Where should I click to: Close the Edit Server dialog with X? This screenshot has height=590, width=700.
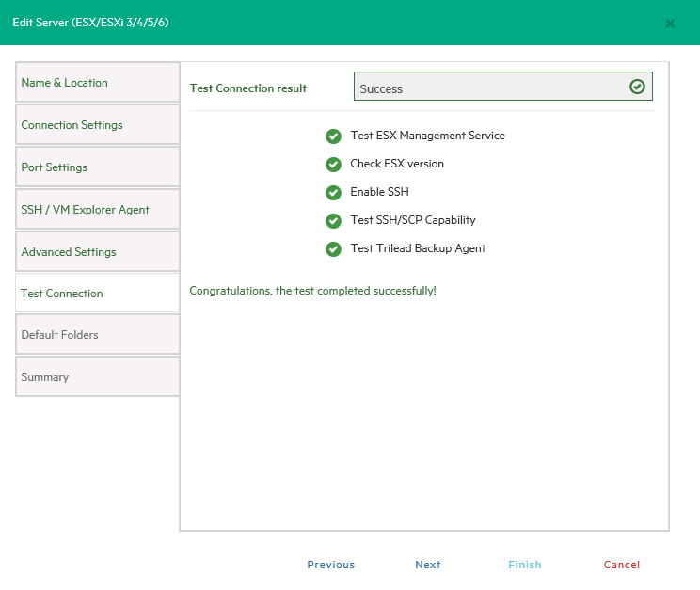point(670,23)
